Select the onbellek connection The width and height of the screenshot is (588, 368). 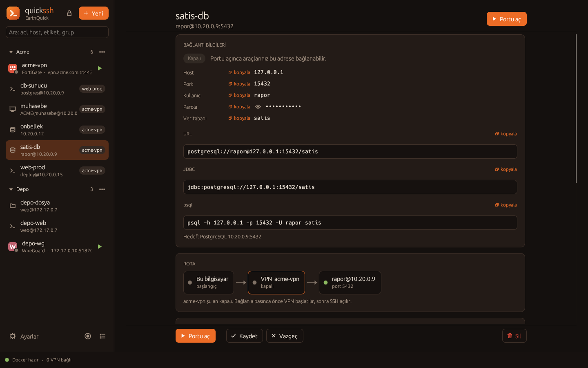tap(57, 130)
